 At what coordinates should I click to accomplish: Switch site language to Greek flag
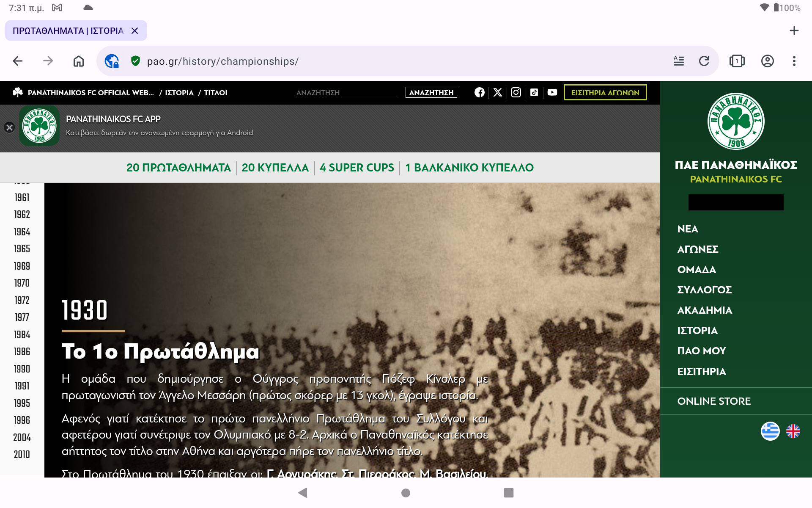pyautogui.click(x=770, y=431)
